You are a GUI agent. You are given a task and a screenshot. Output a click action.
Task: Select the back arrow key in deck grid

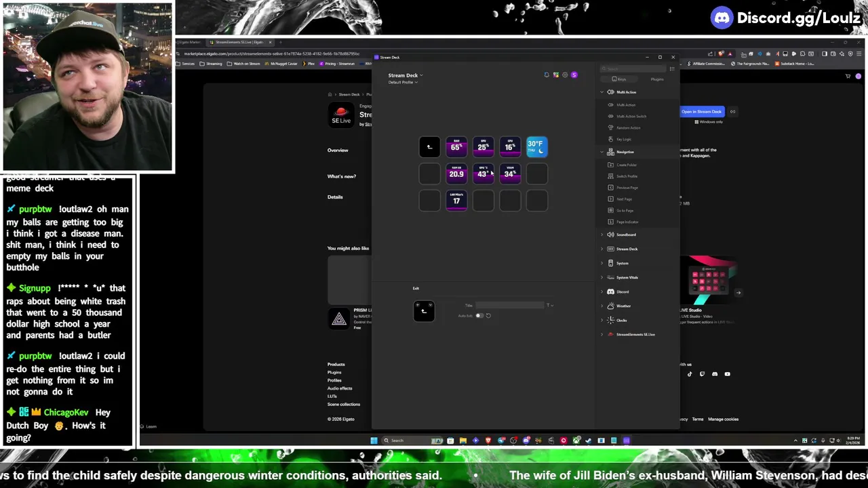coord(429,146)
